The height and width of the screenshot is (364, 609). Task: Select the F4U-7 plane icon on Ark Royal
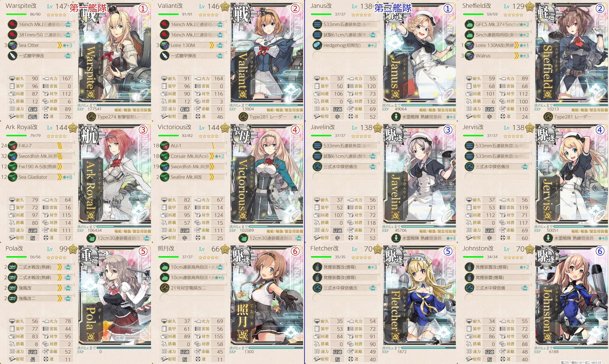tap(12, 146)
